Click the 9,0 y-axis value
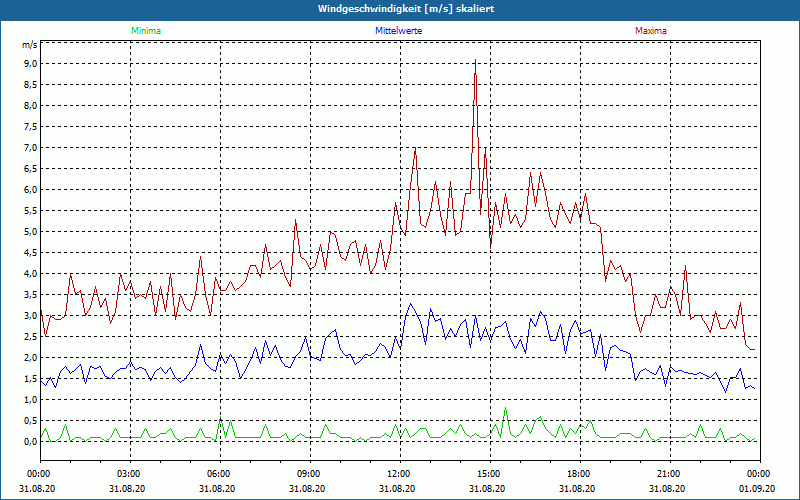This screenshot has width=800, height=500. click(x=30, y=64)
